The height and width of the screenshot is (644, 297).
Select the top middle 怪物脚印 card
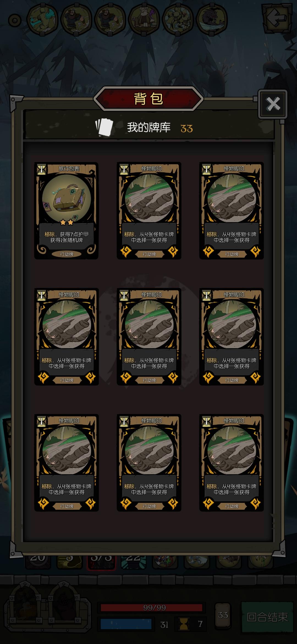149,211
